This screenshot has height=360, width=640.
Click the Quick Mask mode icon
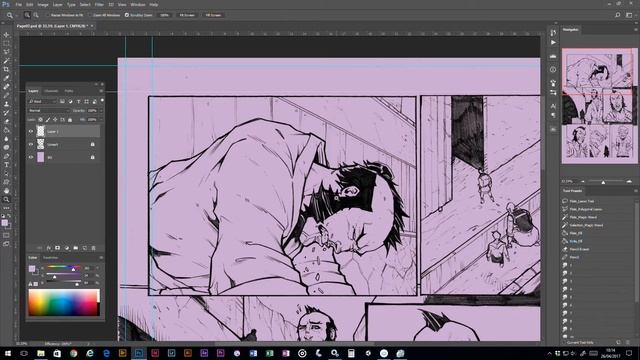[6, 235]
